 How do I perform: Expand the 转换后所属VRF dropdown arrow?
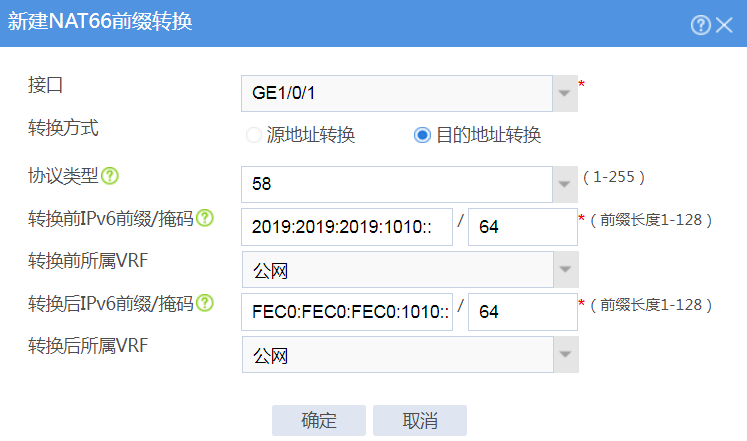[x=566, y=354]
